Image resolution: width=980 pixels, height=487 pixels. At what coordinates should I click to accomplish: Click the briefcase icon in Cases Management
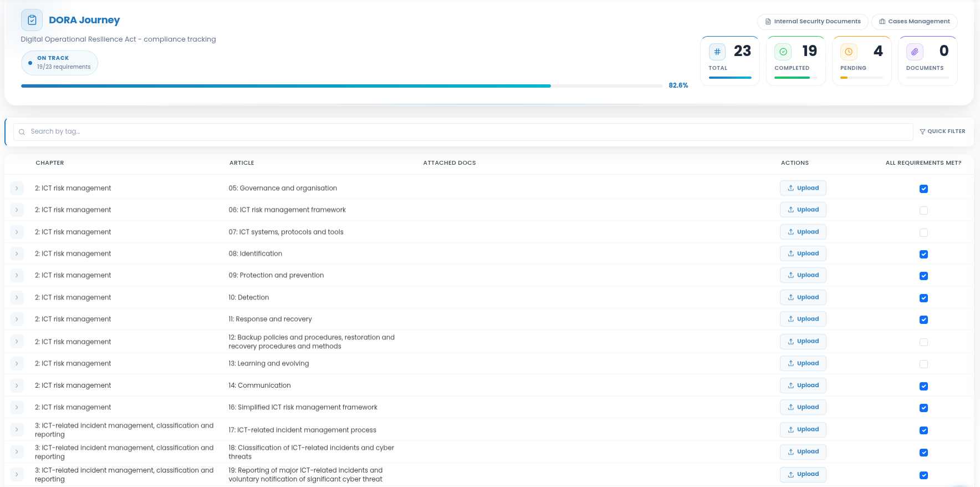click(x=882, y=22)
